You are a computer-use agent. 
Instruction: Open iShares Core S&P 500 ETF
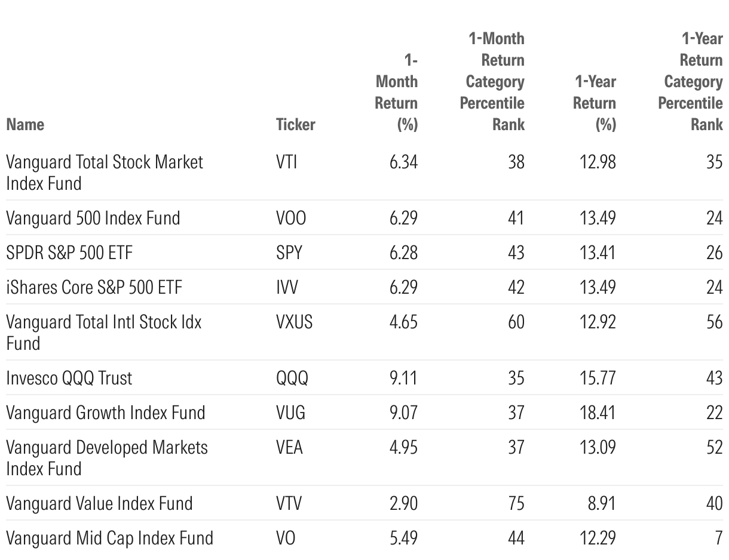tap(94, 287)
